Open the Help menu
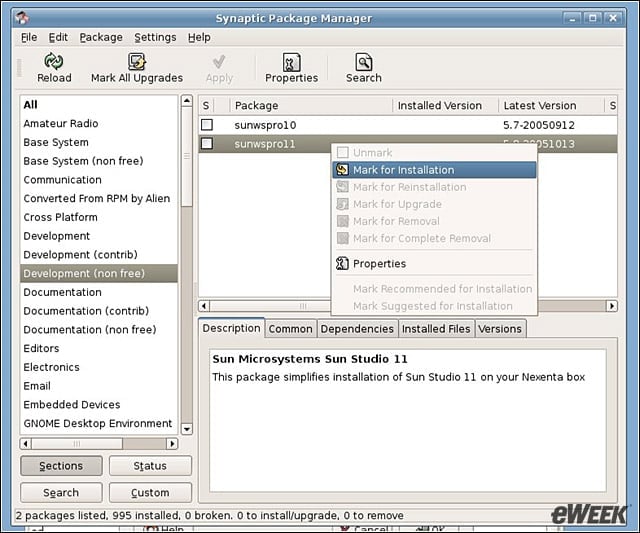This screenshot has width=640, height=533. (x=199, y=37)
